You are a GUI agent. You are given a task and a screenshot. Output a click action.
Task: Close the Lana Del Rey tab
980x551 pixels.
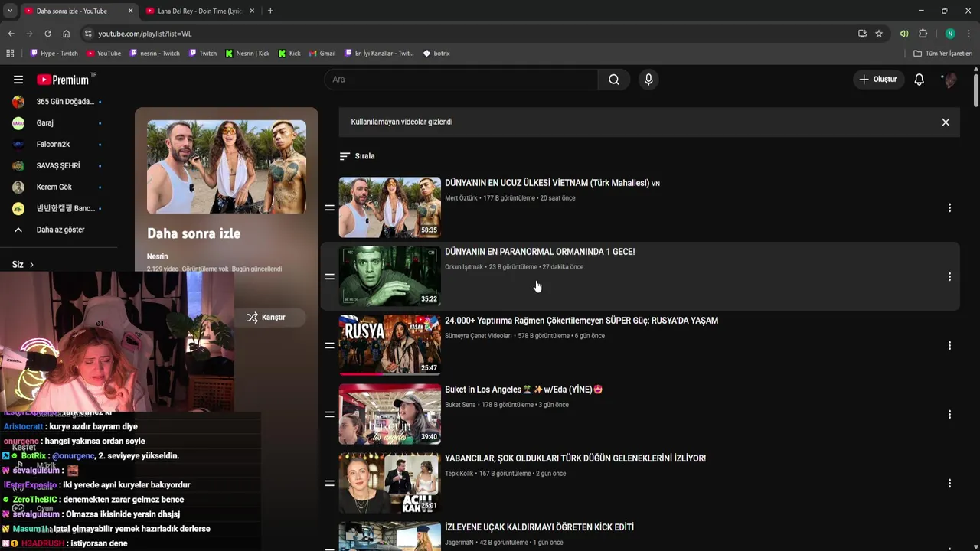pos(251,11)
